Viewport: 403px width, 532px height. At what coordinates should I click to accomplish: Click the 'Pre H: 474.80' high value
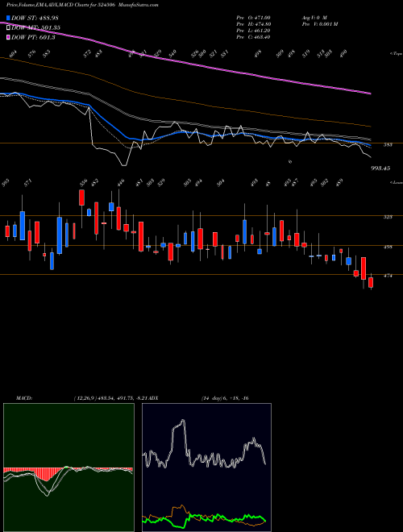point(253,24)
